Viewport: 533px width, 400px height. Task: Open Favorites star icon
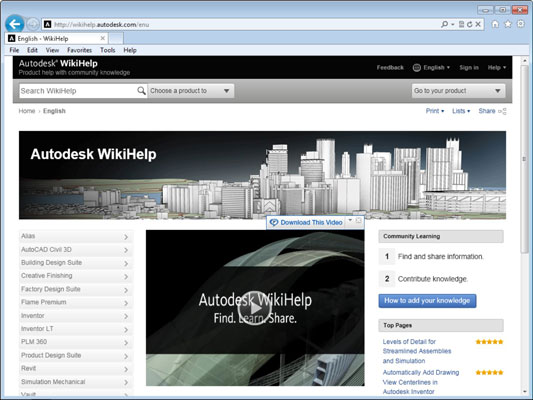pyautogui.click(x=508, y=24)
